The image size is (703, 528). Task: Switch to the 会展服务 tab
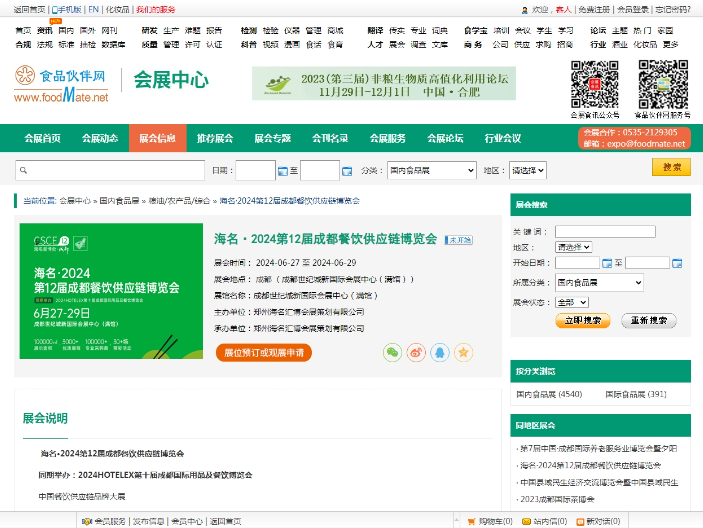387,138
